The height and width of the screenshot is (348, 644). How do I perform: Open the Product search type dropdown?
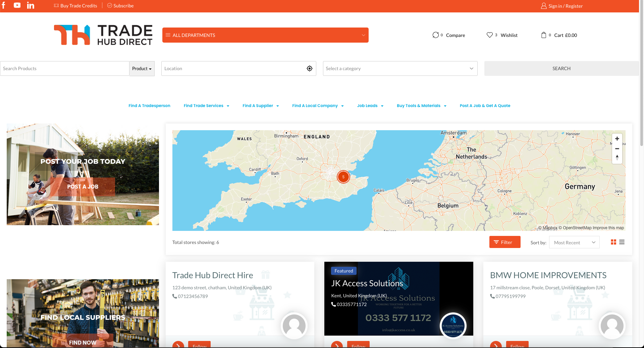142,68
